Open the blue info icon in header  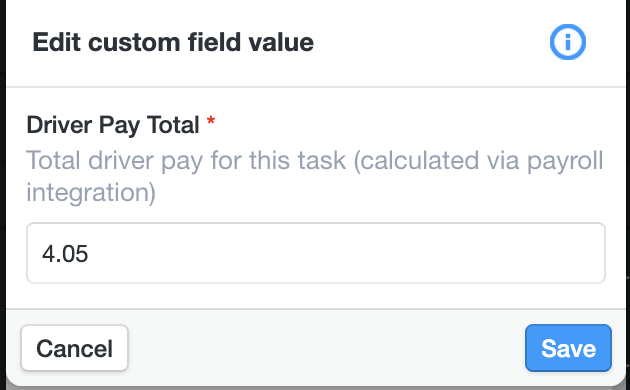(567, 42)
